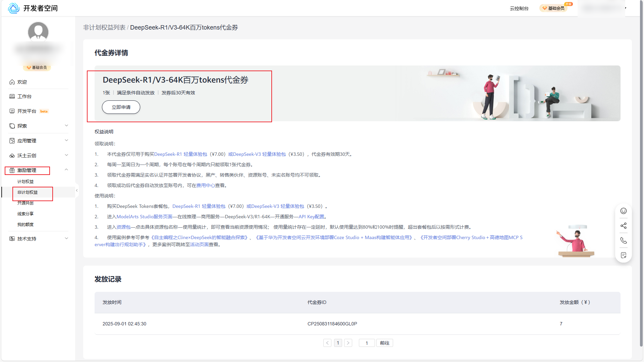This screenshot has width=644, height=362.
Task: Expand the 应用管理 menu chevron
Action: [x=66, y=140]
